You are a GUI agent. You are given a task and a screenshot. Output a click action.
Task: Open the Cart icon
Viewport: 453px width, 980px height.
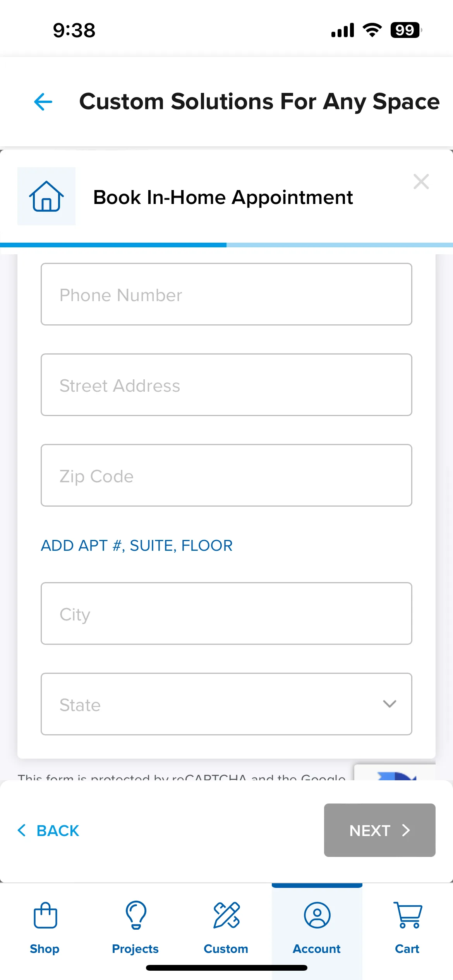408,915
